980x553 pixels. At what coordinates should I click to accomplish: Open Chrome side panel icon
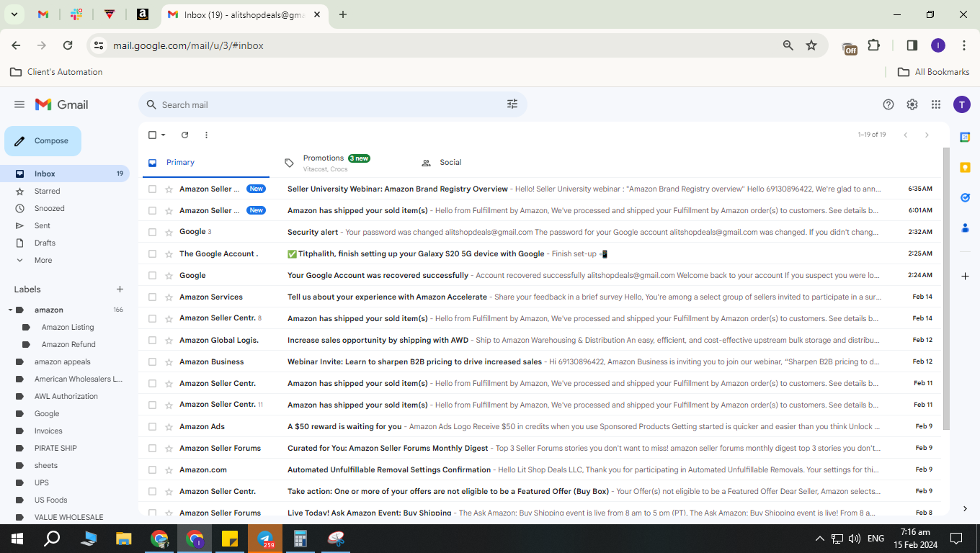click(x=912, y=45)
